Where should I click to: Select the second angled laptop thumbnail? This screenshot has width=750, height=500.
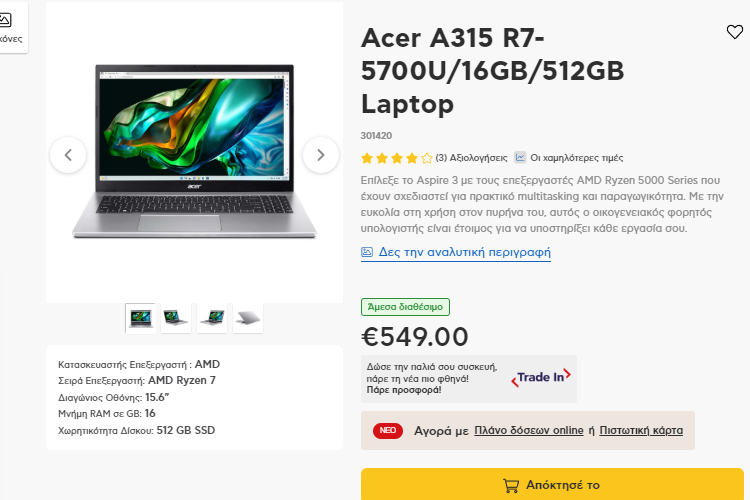[x=176, y=318]
